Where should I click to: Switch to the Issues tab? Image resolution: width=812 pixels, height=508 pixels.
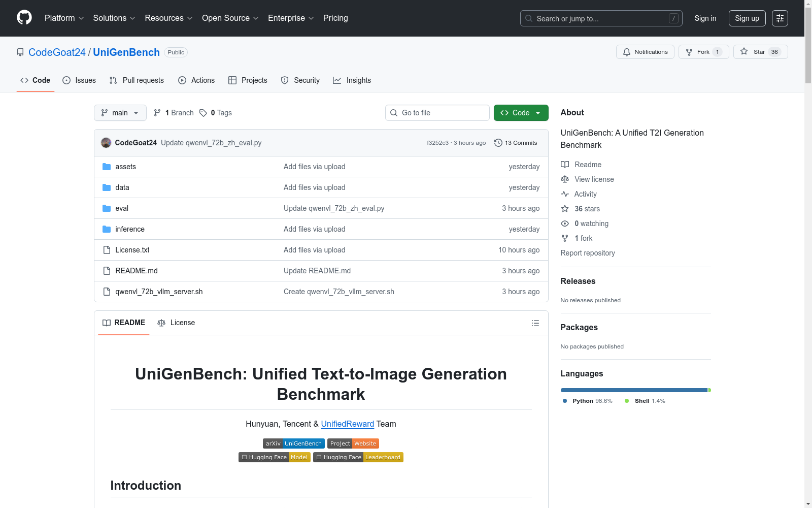[79, 80]
